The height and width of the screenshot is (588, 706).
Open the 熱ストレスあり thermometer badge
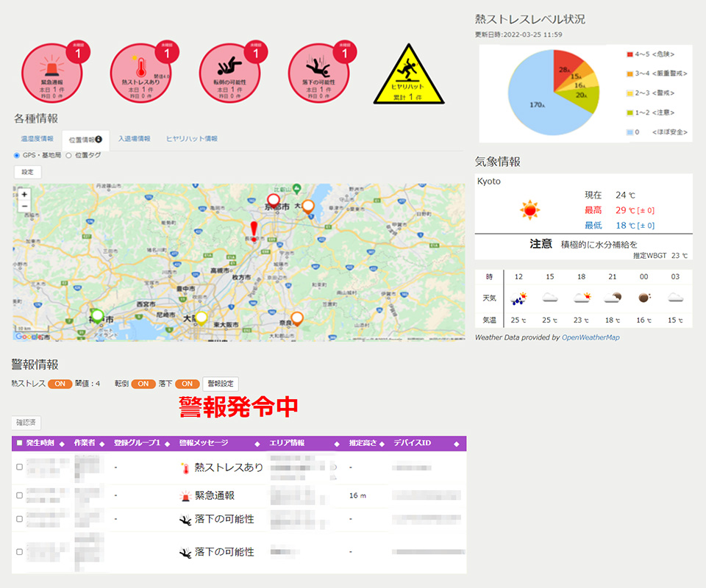pyautogui.click(x=140, y=73)
